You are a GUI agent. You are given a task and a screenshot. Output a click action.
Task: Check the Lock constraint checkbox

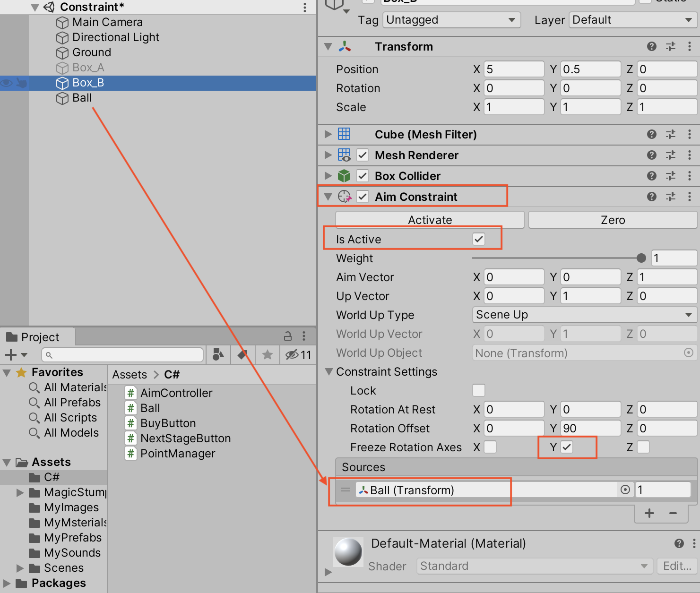tap(478, 390)
